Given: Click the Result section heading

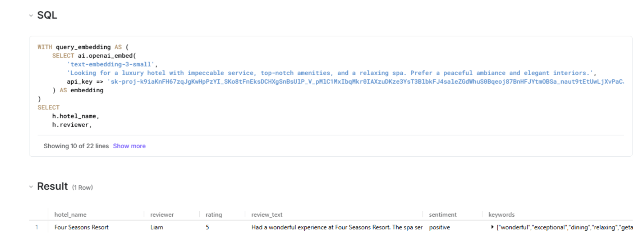Looking at the screenshot, I should (52, 186).
